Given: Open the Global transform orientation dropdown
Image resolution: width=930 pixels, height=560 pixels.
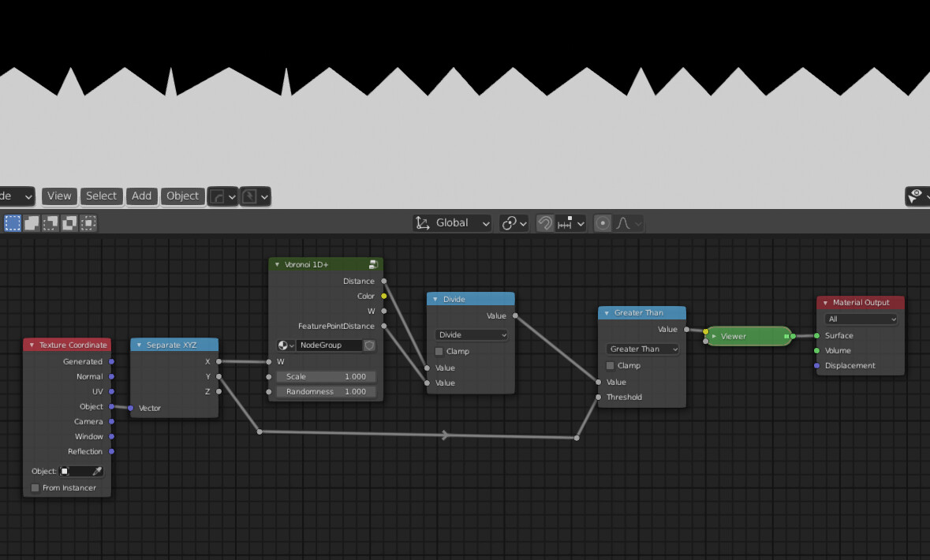Looking at the screenshot, I should click(452, 223).
